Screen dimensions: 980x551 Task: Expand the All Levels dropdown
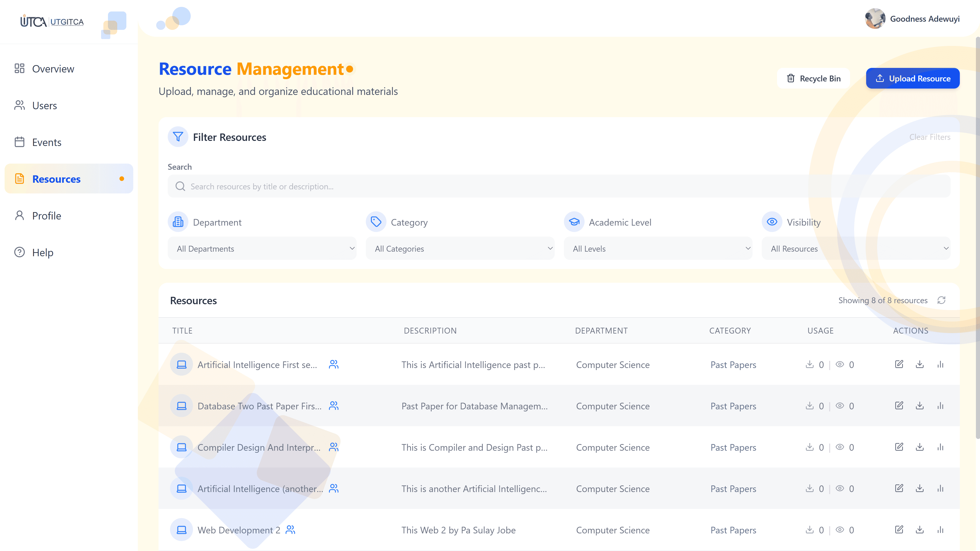click(658, 249)
